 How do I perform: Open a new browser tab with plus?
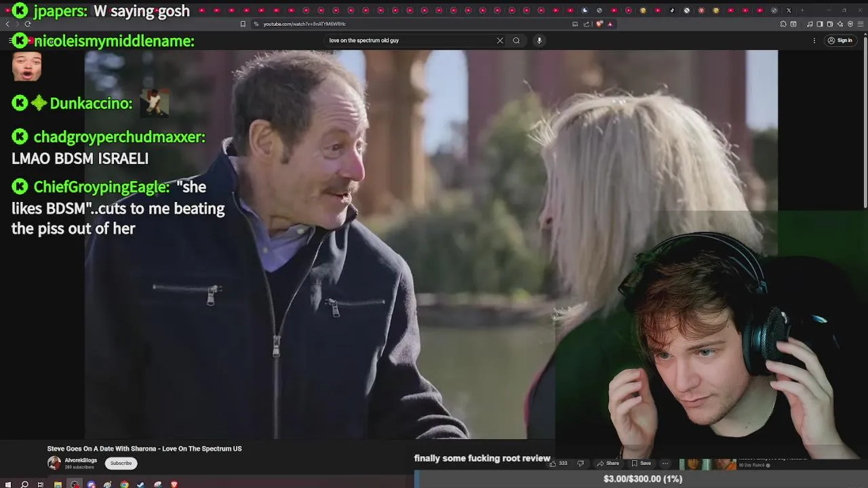(802, 10)
